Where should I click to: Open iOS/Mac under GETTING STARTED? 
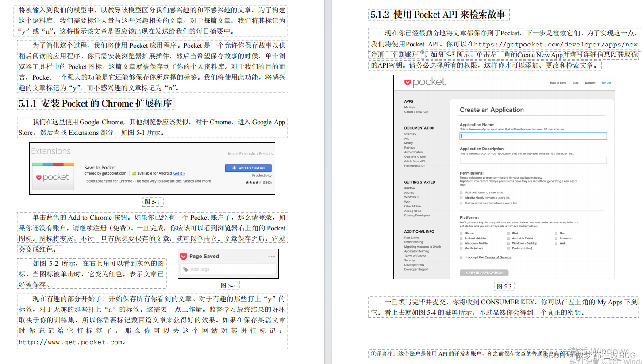410,188
